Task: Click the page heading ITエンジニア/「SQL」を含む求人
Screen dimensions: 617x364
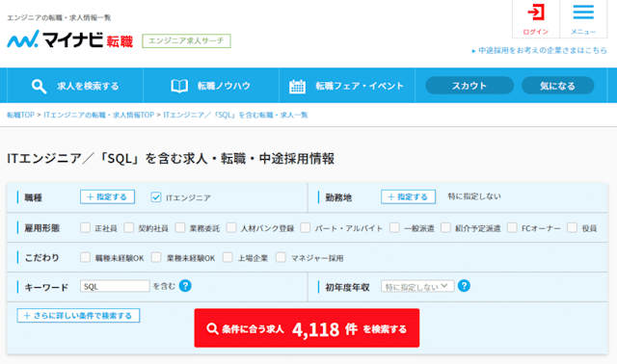Action: point(171,159)
